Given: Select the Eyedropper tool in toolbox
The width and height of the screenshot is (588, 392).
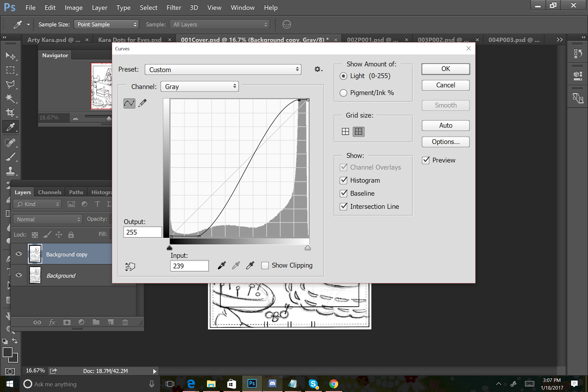Looking at the screenshot, I should click(x=10, y=127).
